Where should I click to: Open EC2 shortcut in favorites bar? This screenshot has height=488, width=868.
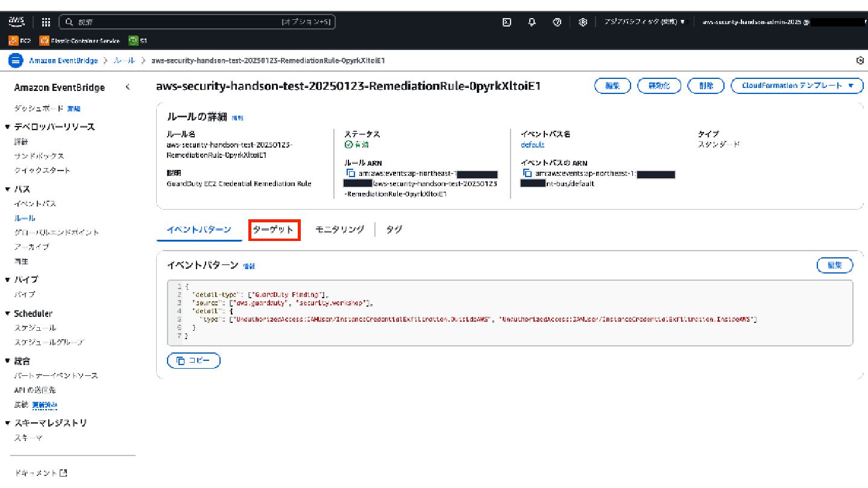tap(20, 41)
